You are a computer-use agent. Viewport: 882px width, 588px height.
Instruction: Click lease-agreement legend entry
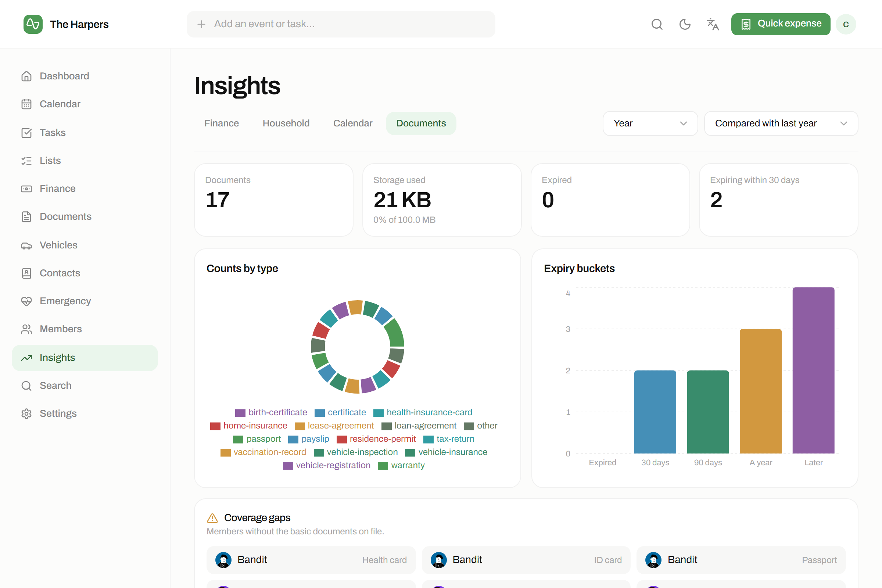(334, 426)
